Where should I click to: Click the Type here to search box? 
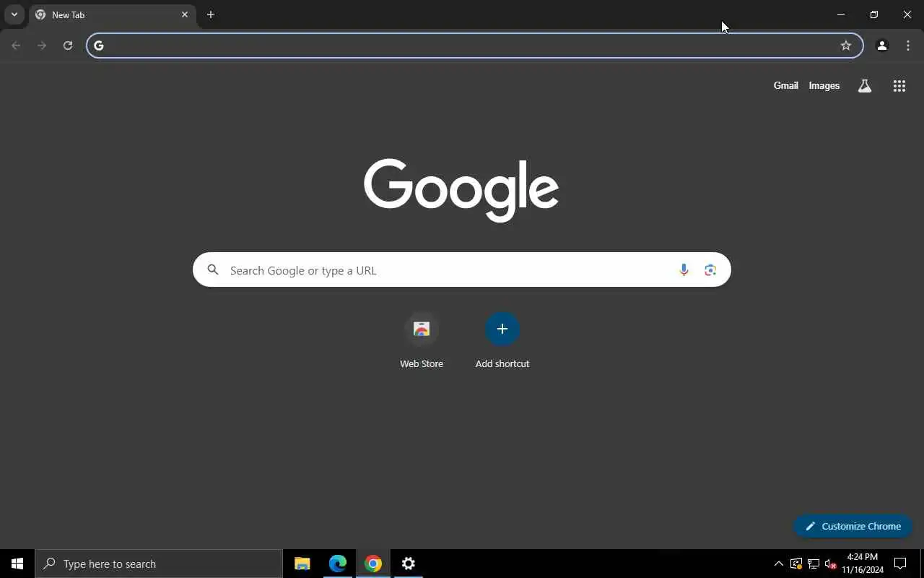[159, 564]
